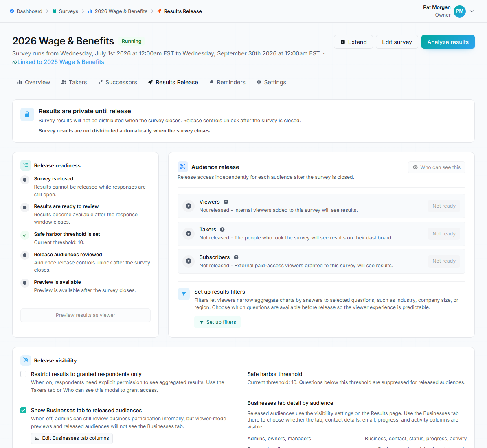Click Set up filters button
487x448 pixels.
pyautogui.click(x=217, y=322)
